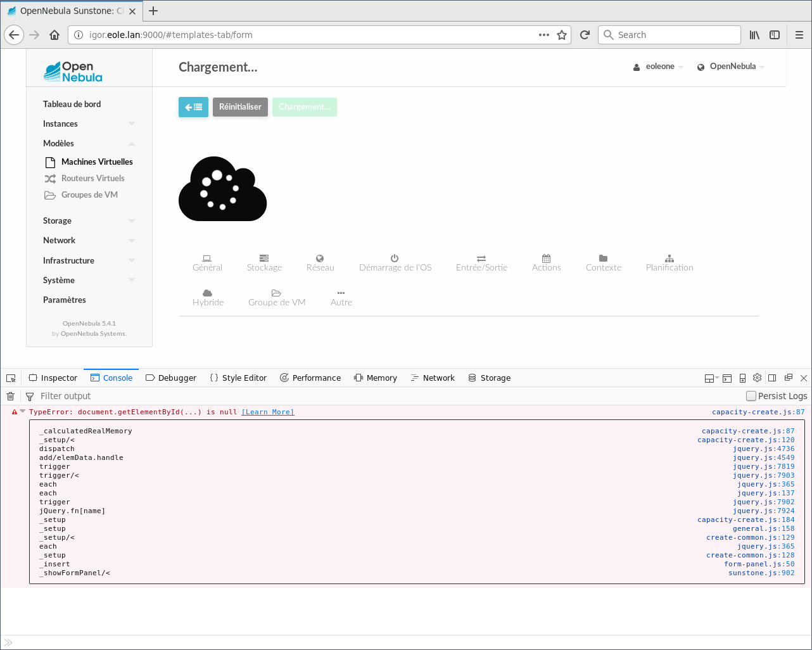Viewport: 812px width, 650px height.
Task: Click the Réinitialiser button
Action: [x=240, y=107]
